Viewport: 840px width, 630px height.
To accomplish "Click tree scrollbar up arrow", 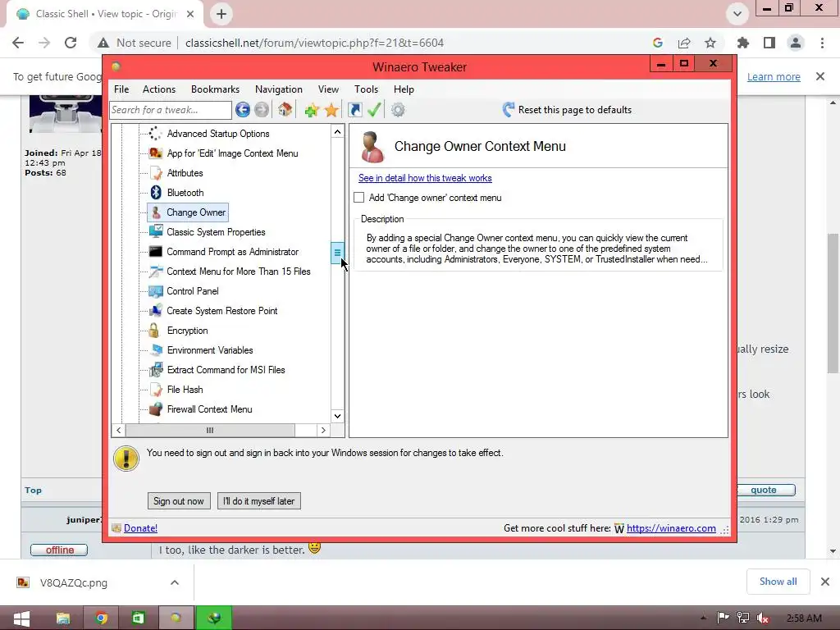I will pos(337,132).
